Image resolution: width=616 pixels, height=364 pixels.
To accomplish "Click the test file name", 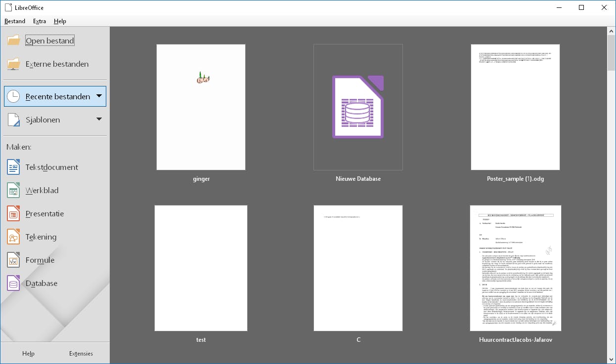I will (x=201, y=340).
